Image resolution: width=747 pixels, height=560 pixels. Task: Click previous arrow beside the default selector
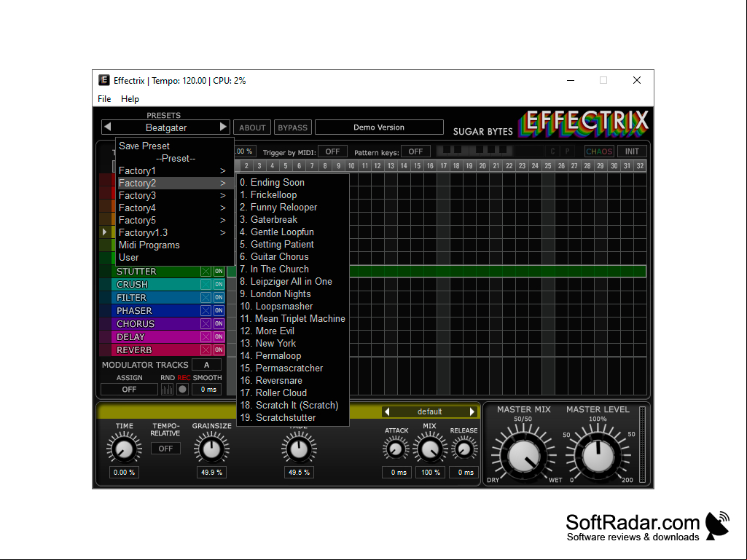pyautogui.click(x=387, y=411)
